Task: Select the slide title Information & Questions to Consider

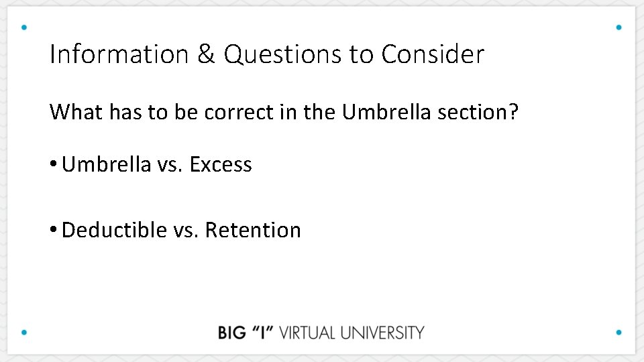Action: (266, 54)
